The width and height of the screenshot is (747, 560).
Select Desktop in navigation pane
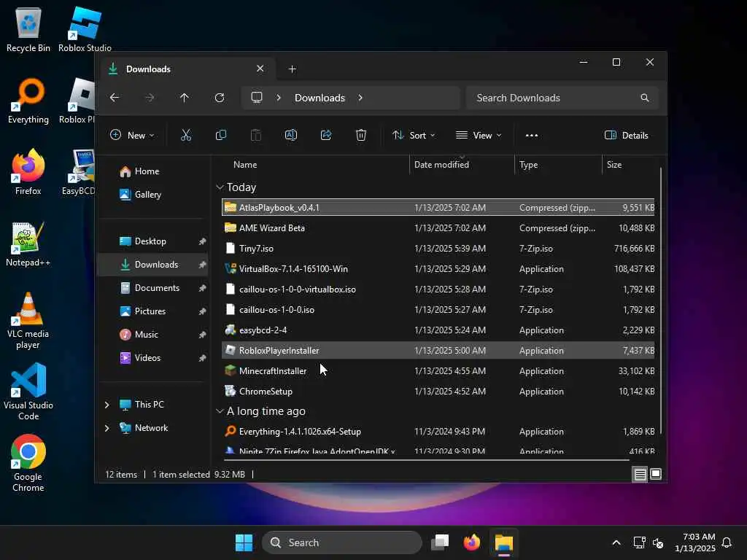coord(153,241)
